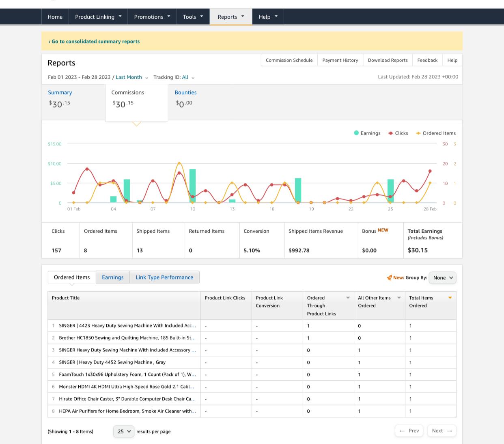The image size is (504, 444).
Task: Select the Summary tab
Action: coord(73,102)
